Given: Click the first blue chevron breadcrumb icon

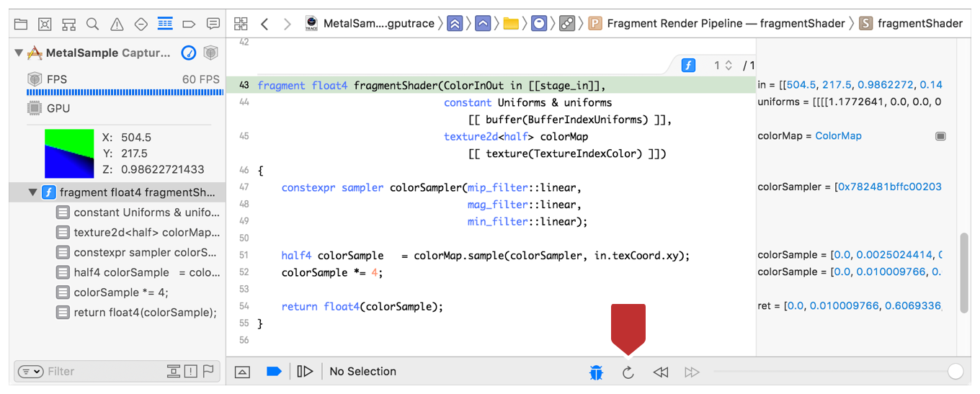Looking at the screenshot, I should (455, 24).
